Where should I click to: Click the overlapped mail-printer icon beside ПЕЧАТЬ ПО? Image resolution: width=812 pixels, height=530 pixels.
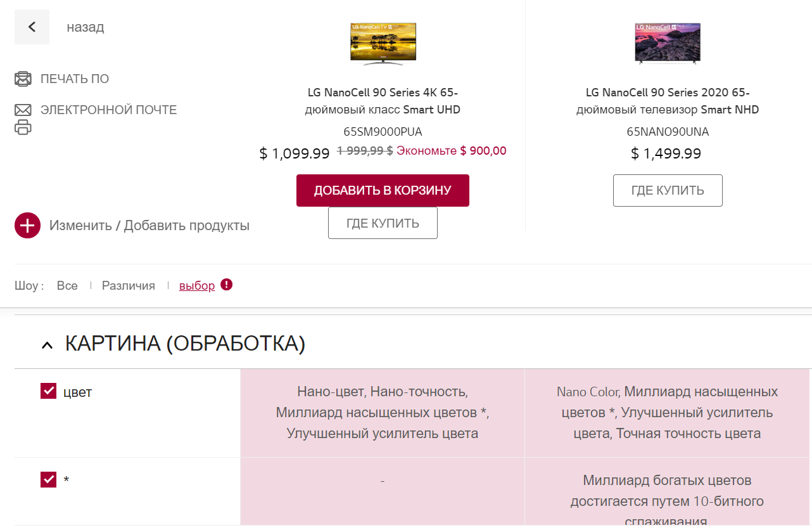click(x=23, y=79)
